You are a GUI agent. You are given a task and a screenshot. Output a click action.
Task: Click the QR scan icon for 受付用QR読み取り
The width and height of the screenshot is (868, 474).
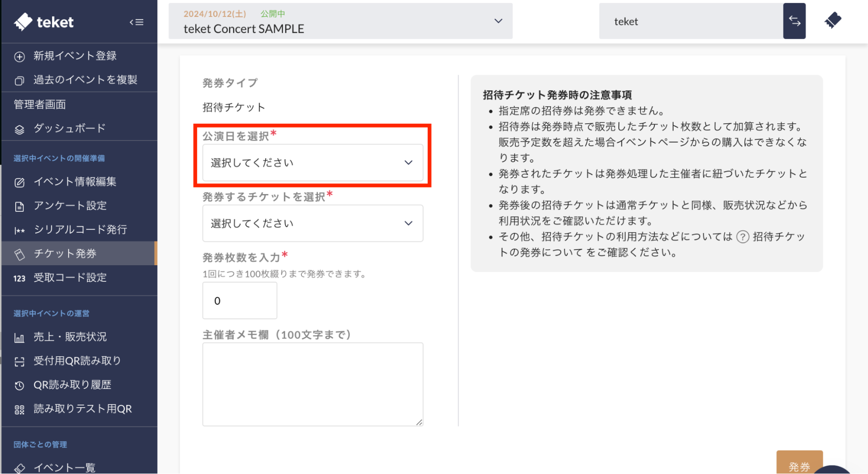(x=20, y=362)
